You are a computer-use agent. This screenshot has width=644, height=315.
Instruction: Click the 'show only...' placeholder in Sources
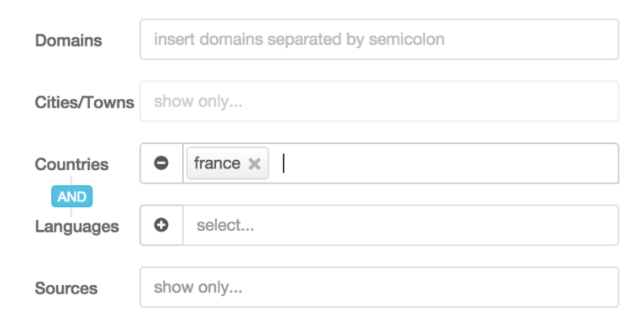coord(198,287)
